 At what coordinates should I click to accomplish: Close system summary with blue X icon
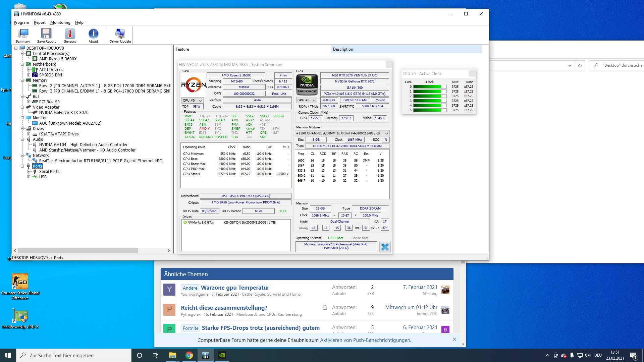[385, 247]
